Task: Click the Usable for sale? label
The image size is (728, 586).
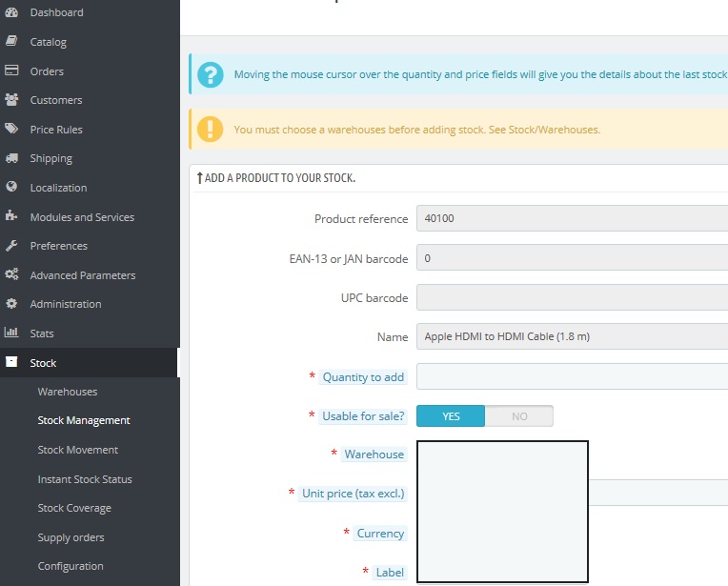Action: 363,416
